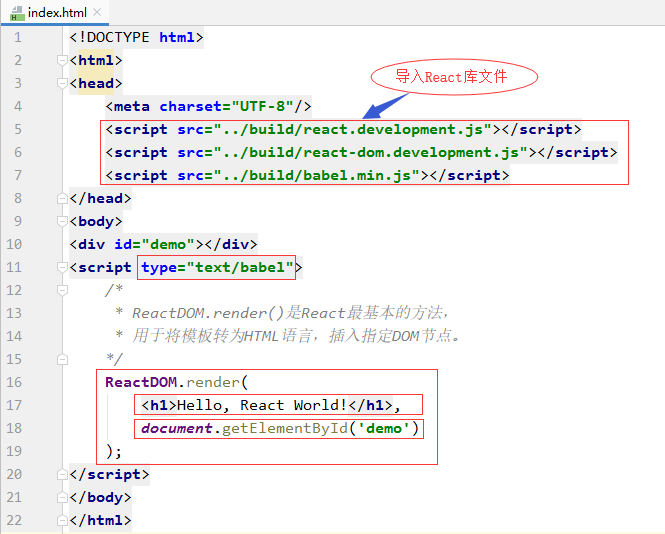Click document.getElementById('demo') code
This screenshot has height=534, width=665.
click(280, 428)
